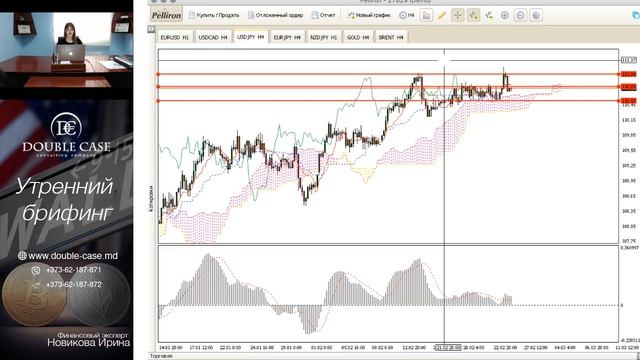Toggle the crosshair cursor tool
Viewport: 640px width, 360px height.
tap(458, 16)
